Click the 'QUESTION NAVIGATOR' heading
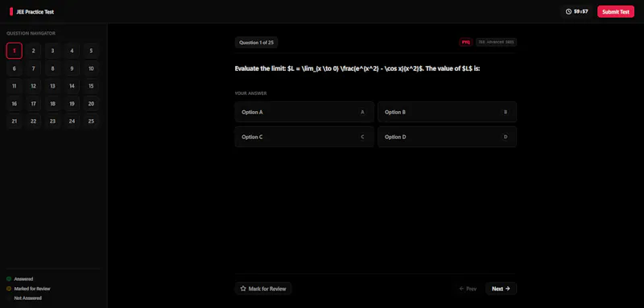This screenshot has height=308, width=644. point(31,33)
